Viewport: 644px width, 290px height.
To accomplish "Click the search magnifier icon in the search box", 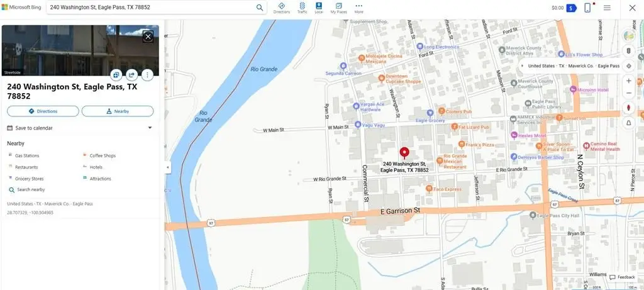I will [260, 8].
